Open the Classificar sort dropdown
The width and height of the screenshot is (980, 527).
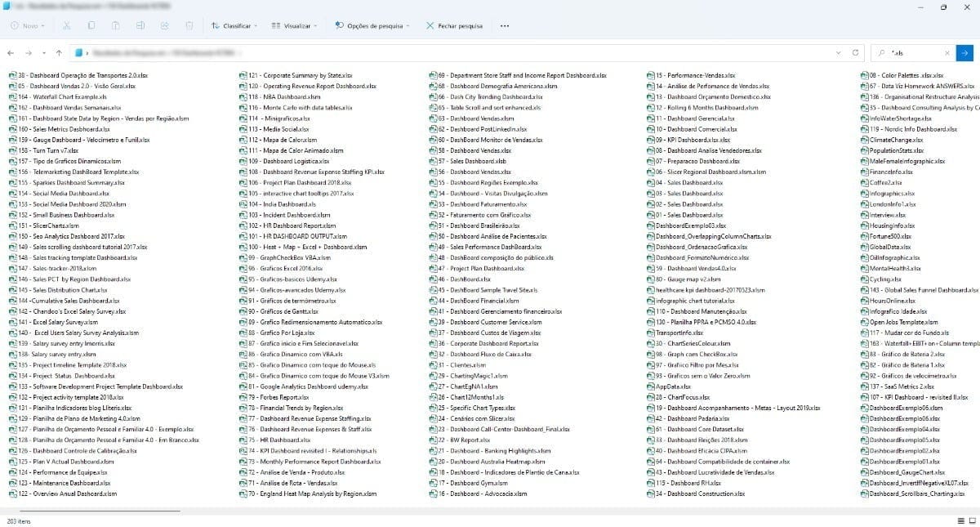point(234,25)
